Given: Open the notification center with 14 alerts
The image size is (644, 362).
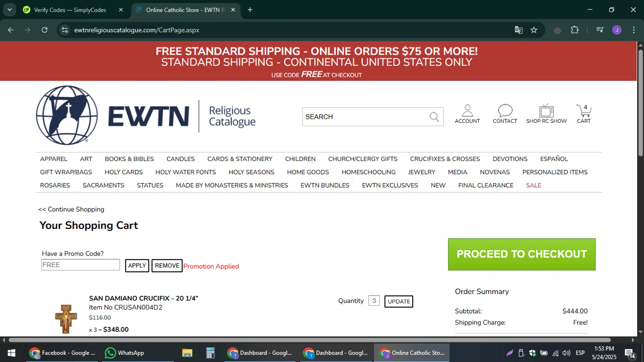Looking at the screenshot, I should pos(630,353).
